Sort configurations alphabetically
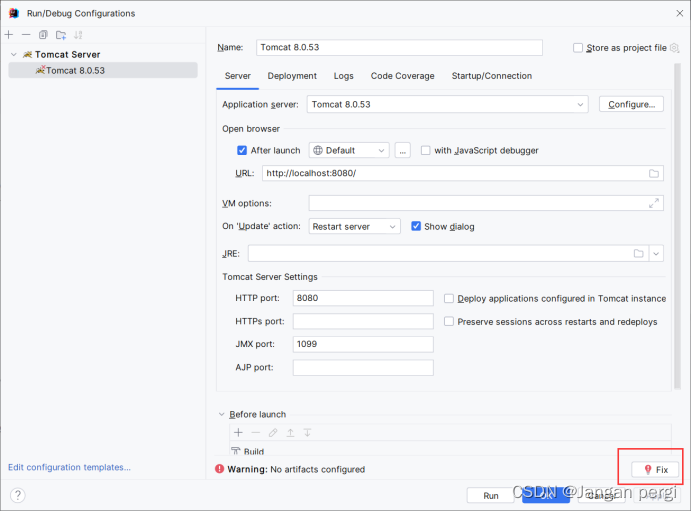This screenshot has width=691, height=511. pyautogui.click(x=78, y=35)
